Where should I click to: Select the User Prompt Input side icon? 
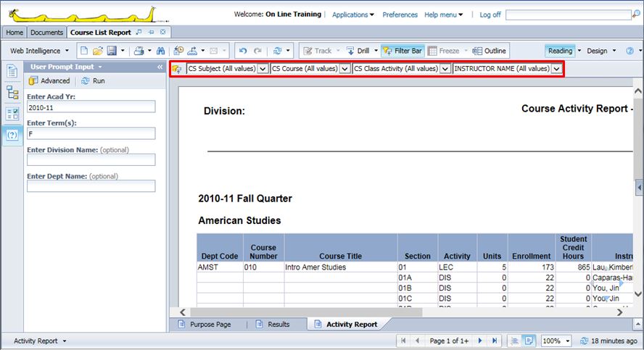point(12,135)
